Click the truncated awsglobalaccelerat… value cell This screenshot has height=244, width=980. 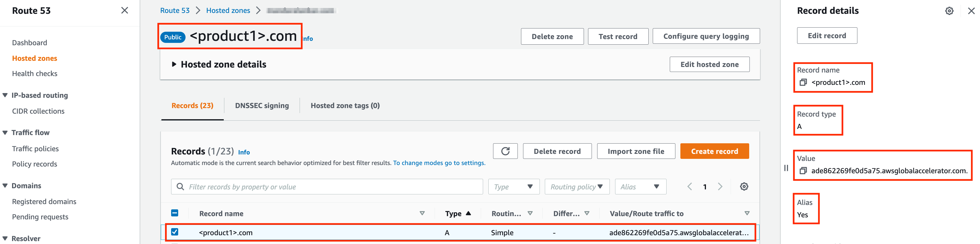pos(679,233)
